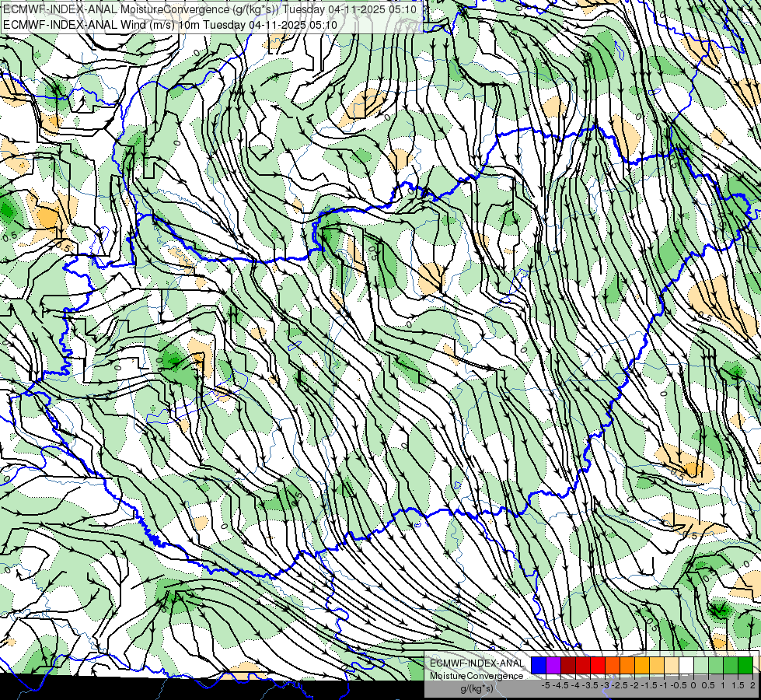Click the -2.5 tick value in legend
The width and height of the screenshot is (761, 700).
point(620,685)
